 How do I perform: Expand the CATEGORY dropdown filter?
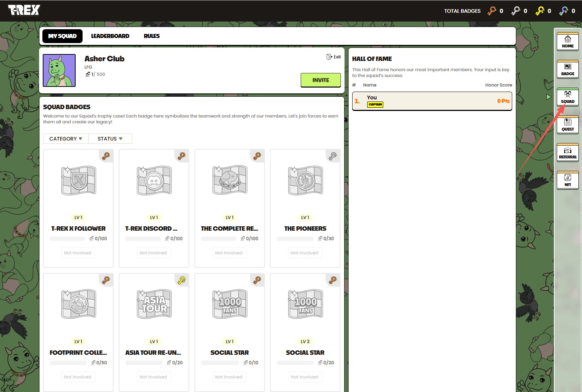tap(66, 139)
